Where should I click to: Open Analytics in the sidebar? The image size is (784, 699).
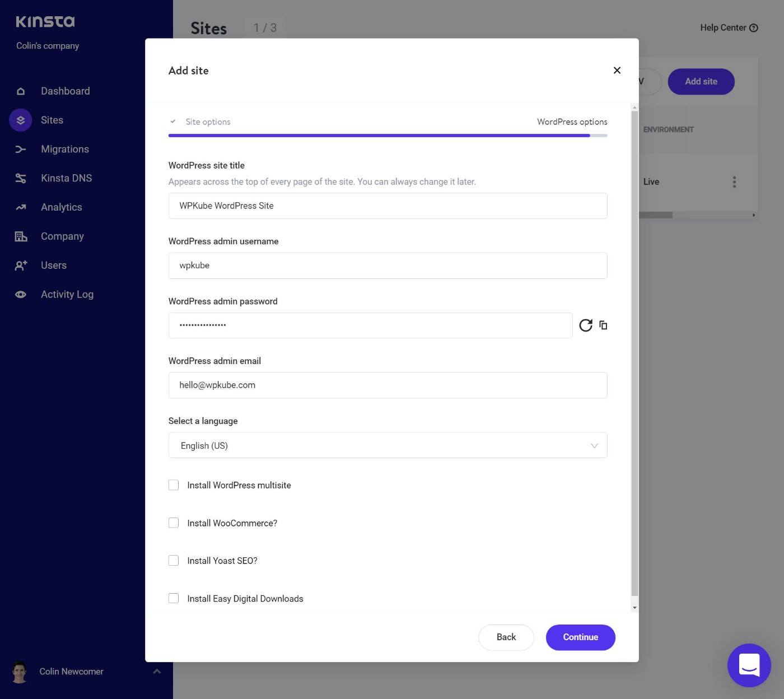[62, 207]
